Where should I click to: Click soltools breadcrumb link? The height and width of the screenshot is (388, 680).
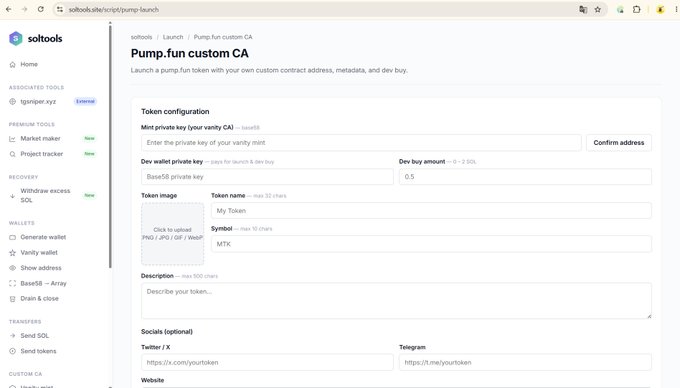(x=141, y=37)
